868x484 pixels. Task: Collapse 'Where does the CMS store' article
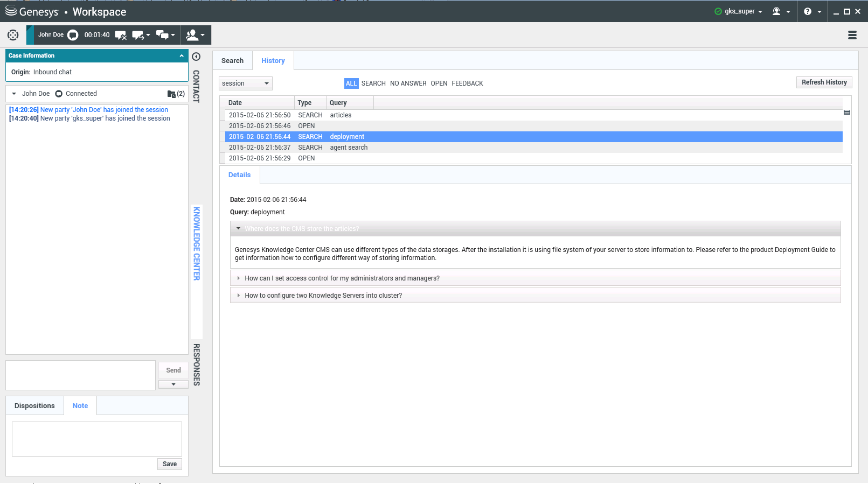pos(238,228)
